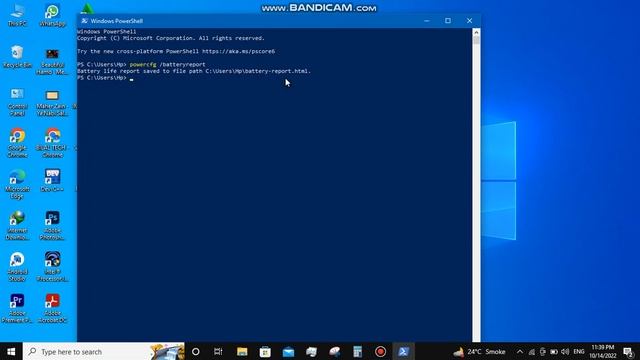Open the Recycle Bin icon

point(17,57)
